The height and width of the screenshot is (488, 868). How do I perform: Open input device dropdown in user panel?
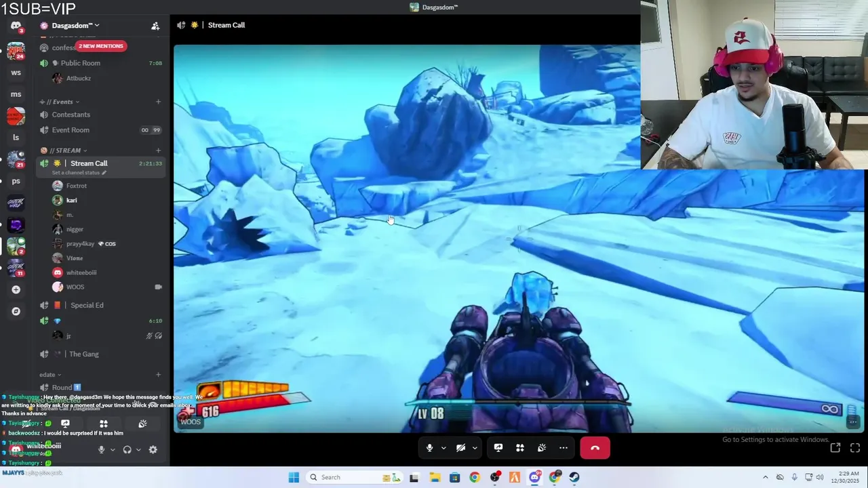point(113,449)
